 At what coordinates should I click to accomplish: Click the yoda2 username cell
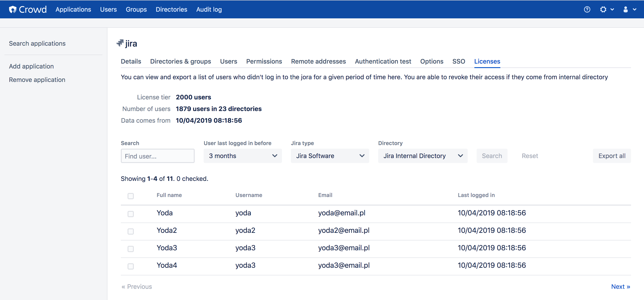[x=245, y=230]
